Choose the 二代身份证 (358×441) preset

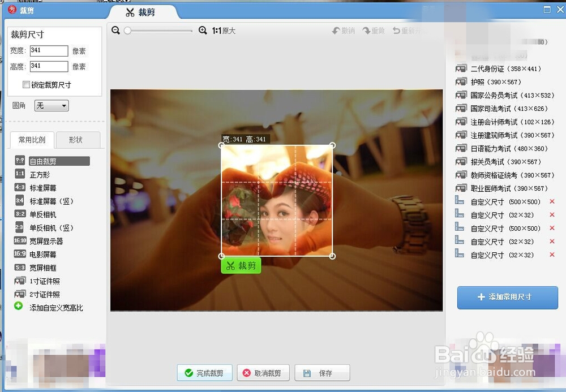(498, 68)
